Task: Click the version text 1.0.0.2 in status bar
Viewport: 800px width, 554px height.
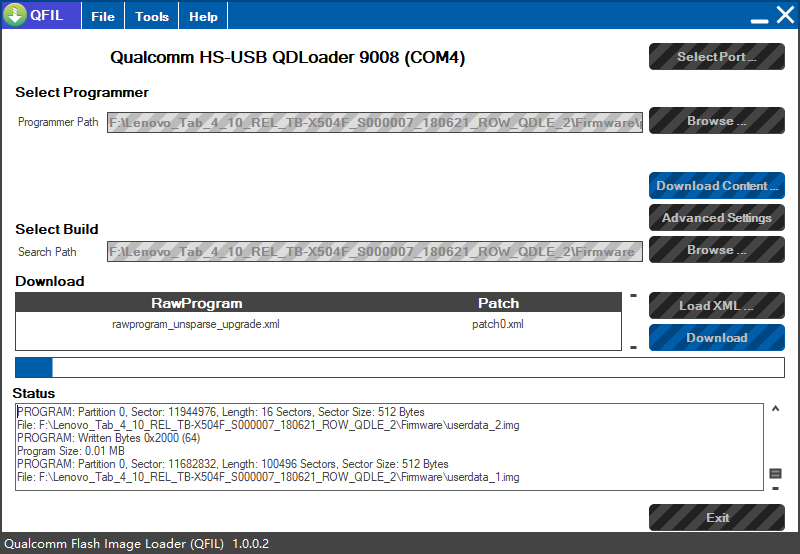Action: point(251,544)
